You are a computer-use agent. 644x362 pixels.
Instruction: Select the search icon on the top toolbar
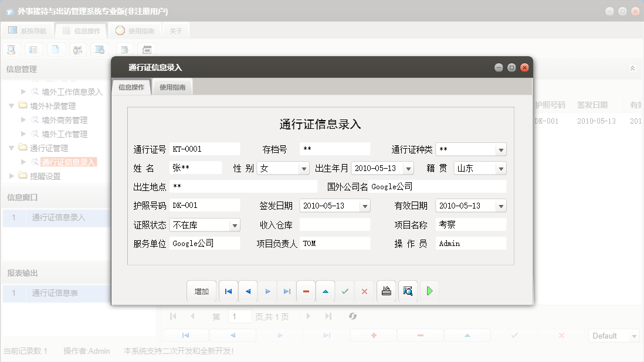[x=12, y=49]
